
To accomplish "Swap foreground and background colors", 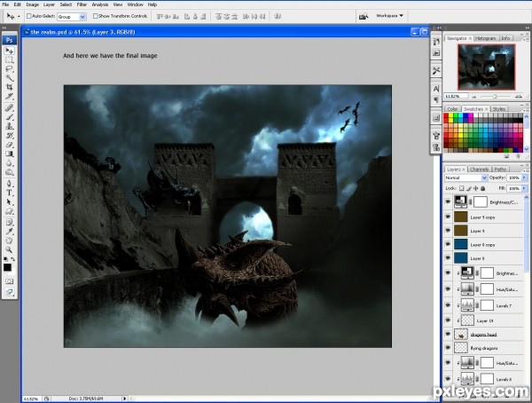I will (x=13, y=259).
